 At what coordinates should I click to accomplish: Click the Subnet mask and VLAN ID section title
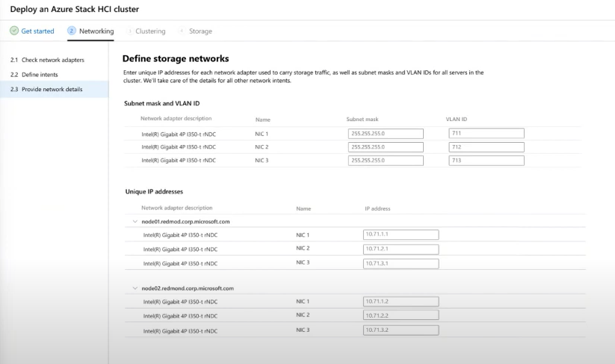(x=162, y=104)
